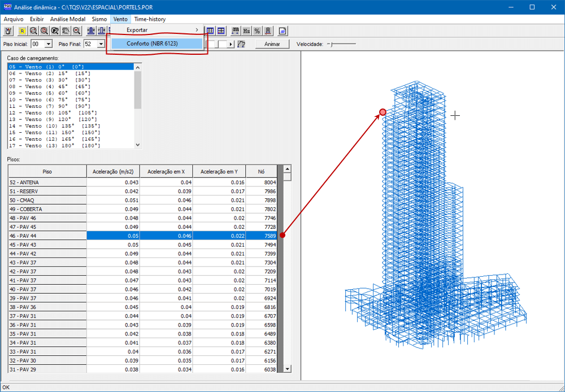Screen dimensions: 565x392
Task: Open the Sismo menu
Action: [x=99, y=19]
